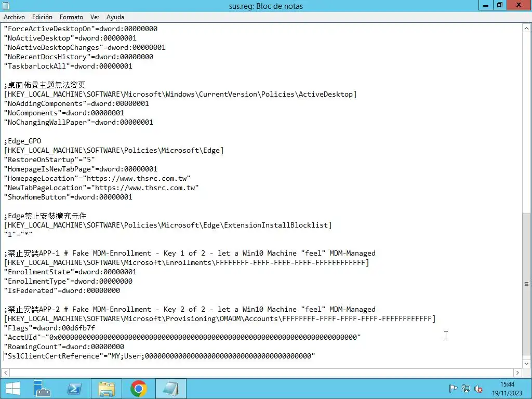Viewport: 532px width, 399px height.
Task: Click the APP-1 Fake MDM-Enrollment comment
Action: (190, 254)
